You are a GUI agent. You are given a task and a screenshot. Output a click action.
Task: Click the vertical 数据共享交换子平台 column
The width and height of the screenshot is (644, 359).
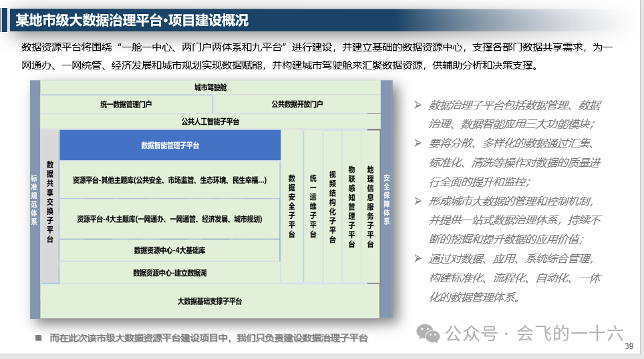pyautogui.click(x=50, y=206)
